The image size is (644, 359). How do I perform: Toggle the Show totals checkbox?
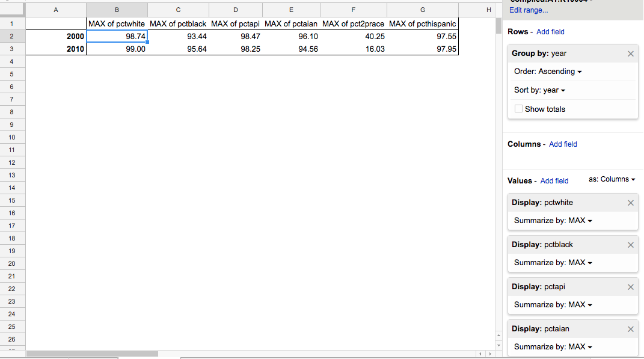pyautogui.click(x=518, y=109)
